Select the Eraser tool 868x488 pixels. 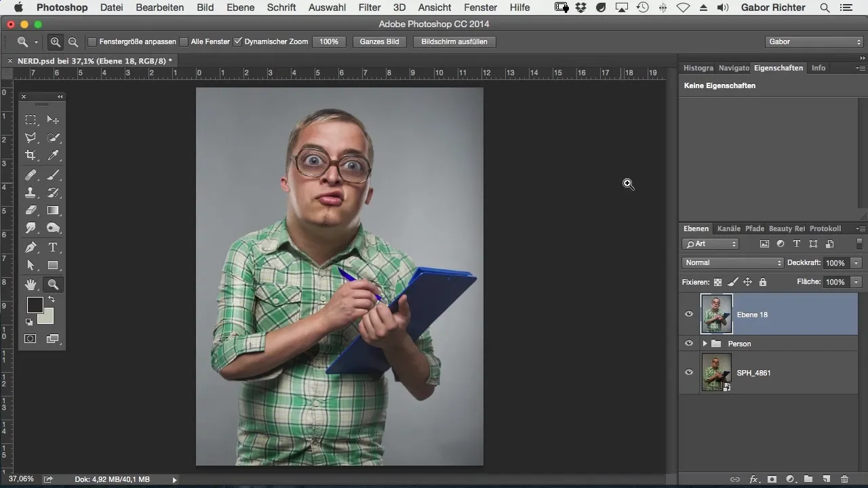[x=31, y=211]
